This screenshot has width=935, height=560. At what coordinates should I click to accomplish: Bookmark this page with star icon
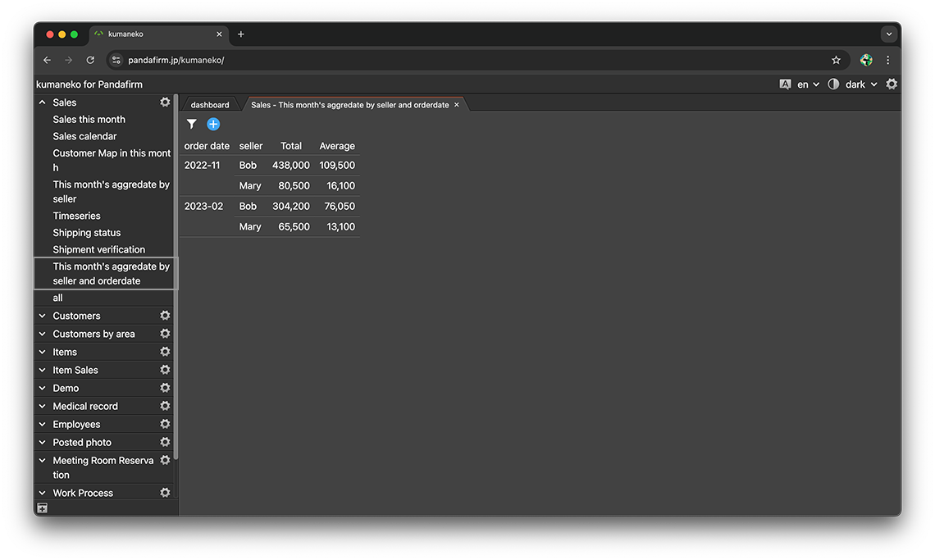[836, 60]
